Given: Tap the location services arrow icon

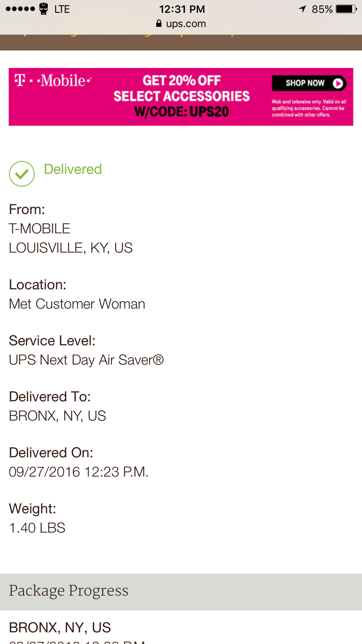Looking at the screenshot, I should [302, 9].
